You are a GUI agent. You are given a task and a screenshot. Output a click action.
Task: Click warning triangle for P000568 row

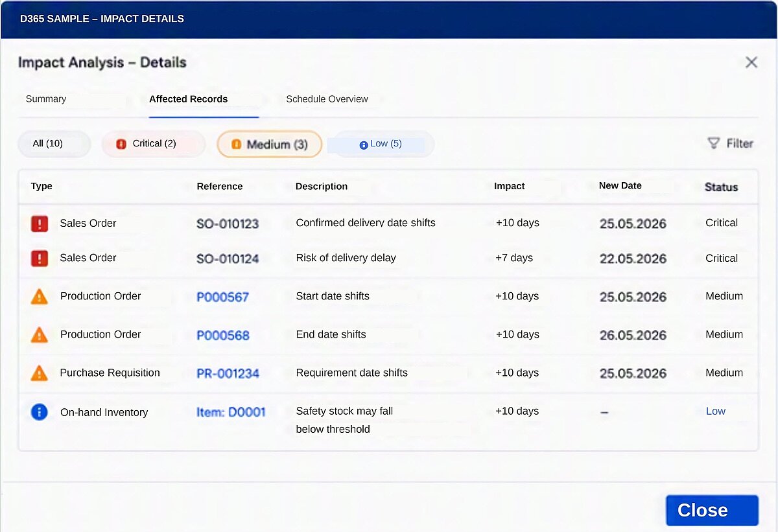[40, 335]
